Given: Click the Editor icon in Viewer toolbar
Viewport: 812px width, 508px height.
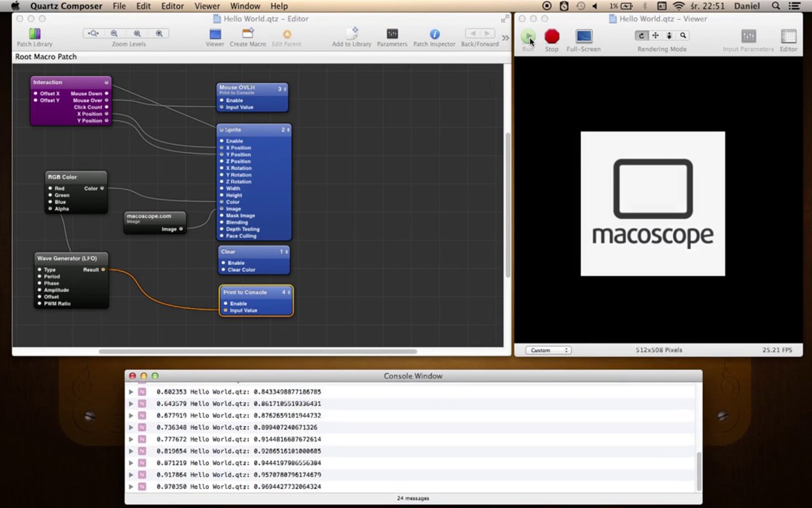Looking at the screenshot, I should (x=788, y=37).
